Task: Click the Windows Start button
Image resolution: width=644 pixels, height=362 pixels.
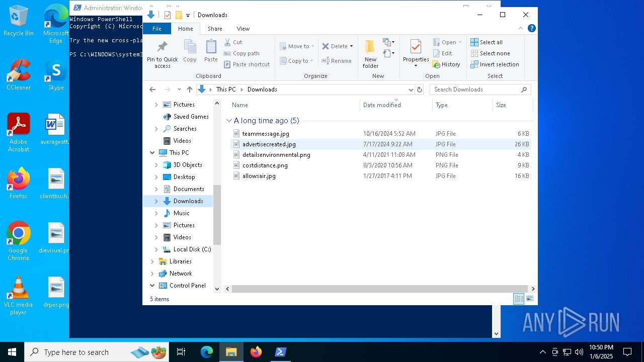Action: [12, 352]
